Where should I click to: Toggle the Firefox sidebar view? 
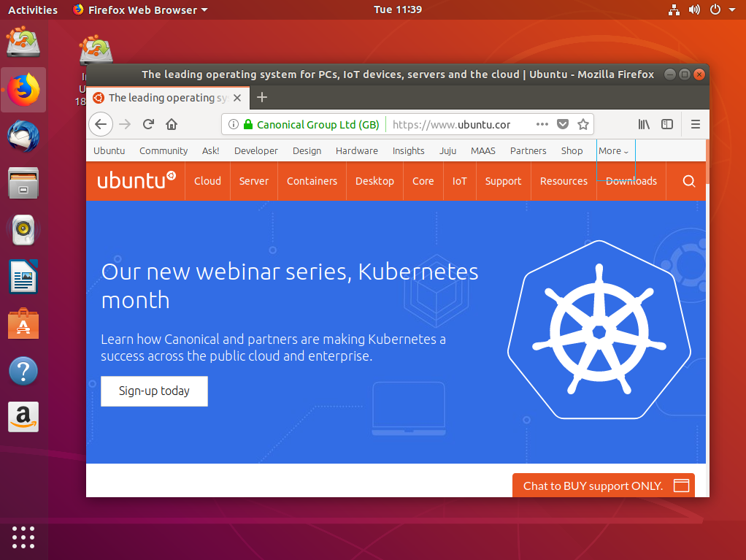666,124
